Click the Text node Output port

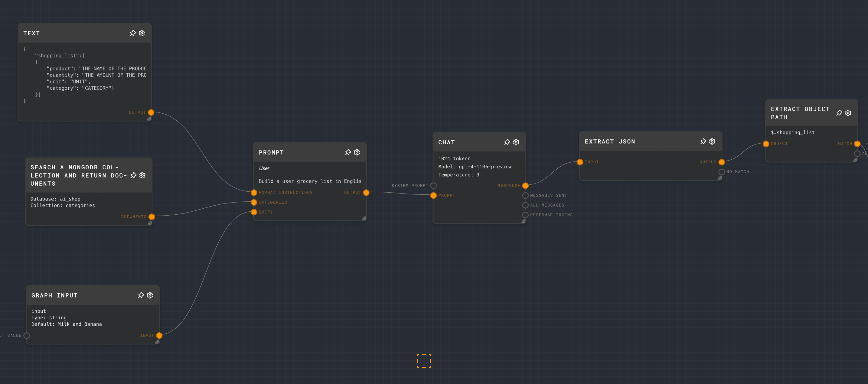[151, 112]
